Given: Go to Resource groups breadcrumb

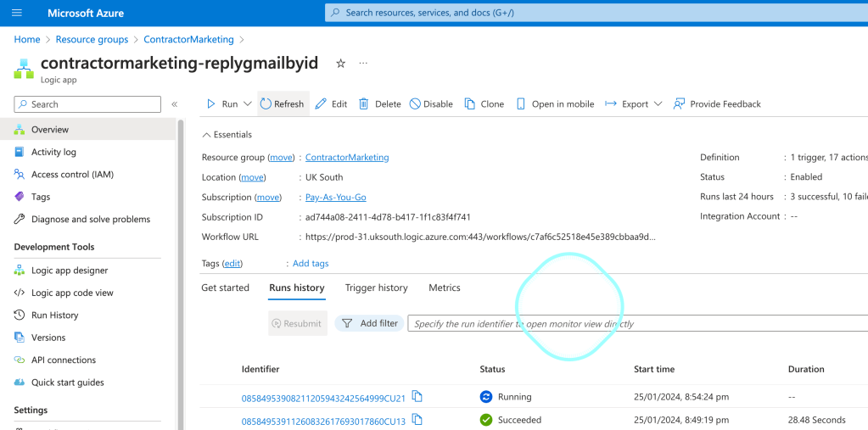Looking at the screenshot, I should 92,40.
